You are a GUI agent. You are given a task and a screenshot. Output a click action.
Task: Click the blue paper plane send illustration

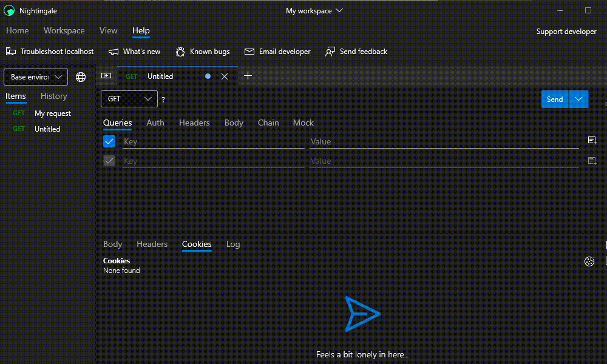point(362,314)
